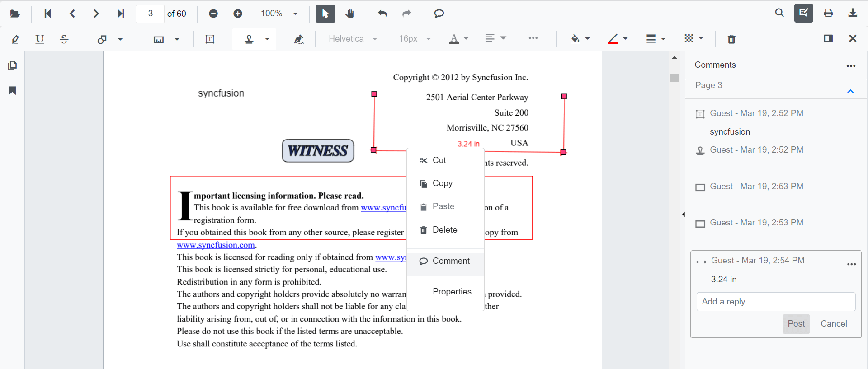Image resolution: width=868 pixels, height=369 pixels.
Task: Zoom in with the plus icon
Action: click(x=238, y=14)
